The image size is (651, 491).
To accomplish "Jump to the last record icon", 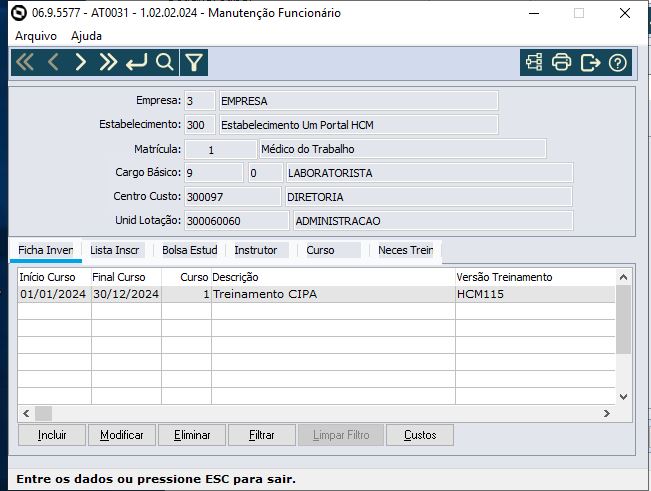I will pyautogui.click(x=108, y=63).
